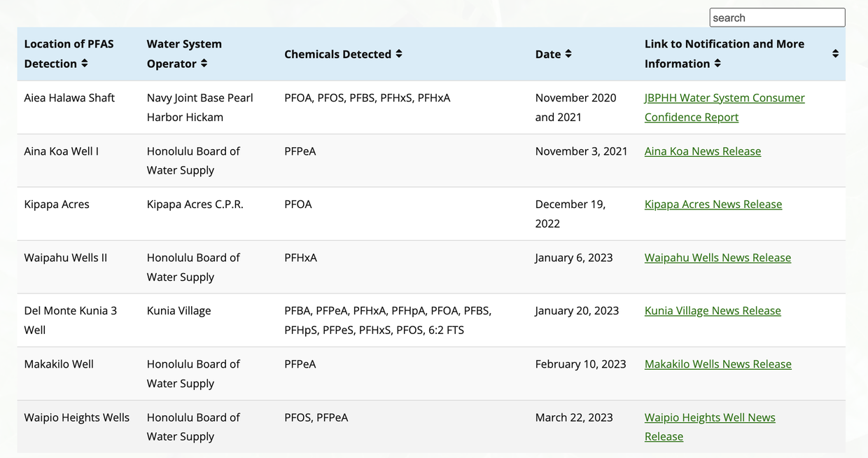Expand sorting options on Chemicals Detected header
The width and height of the screenshot is (868, 458).
pyautogui.click(x=398, y=54)
